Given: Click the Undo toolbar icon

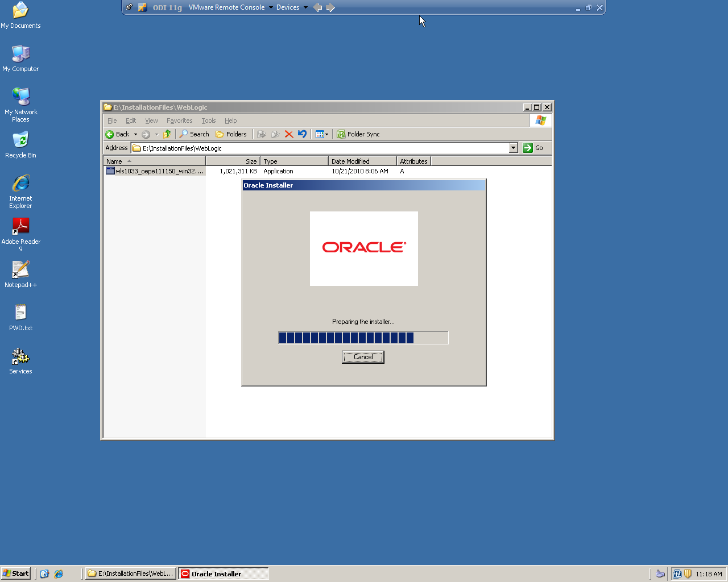Looking at the screenshot, I should coord(302,134).
